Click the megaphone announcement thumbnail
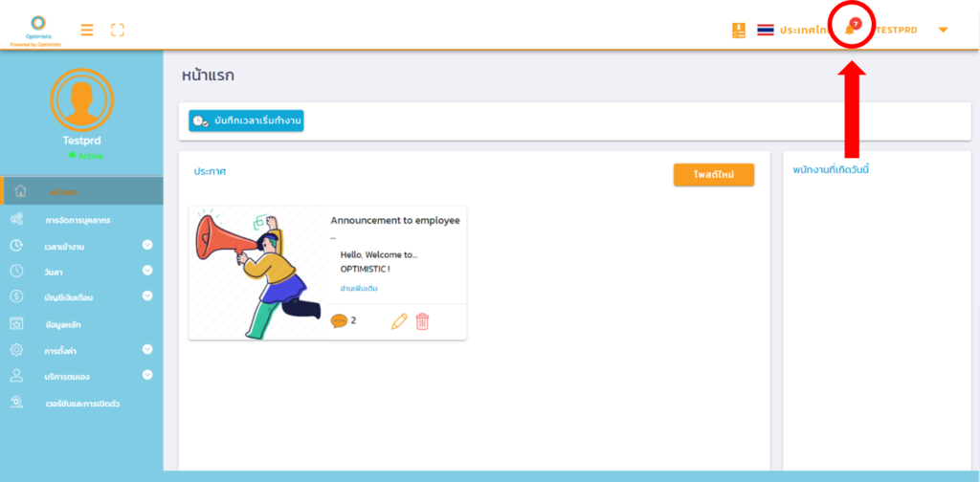This screenshot has width=980, height=482. click(x=258, y=273)
